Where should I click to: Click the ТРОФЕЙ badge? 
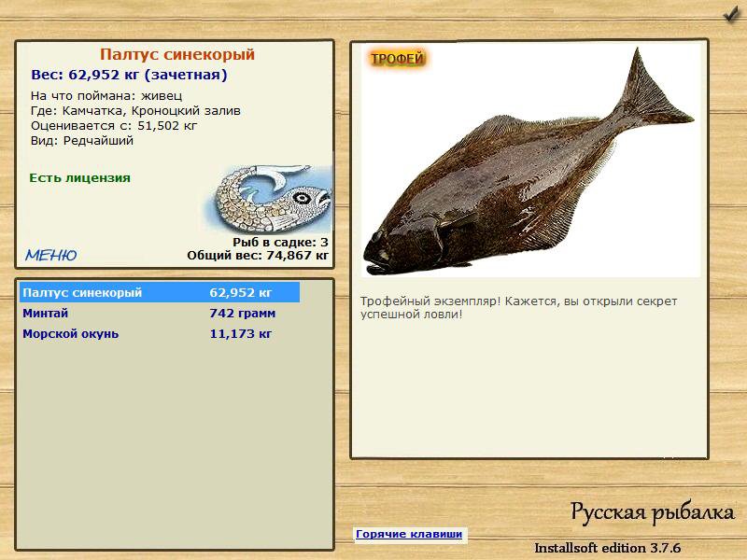(397, 59)
